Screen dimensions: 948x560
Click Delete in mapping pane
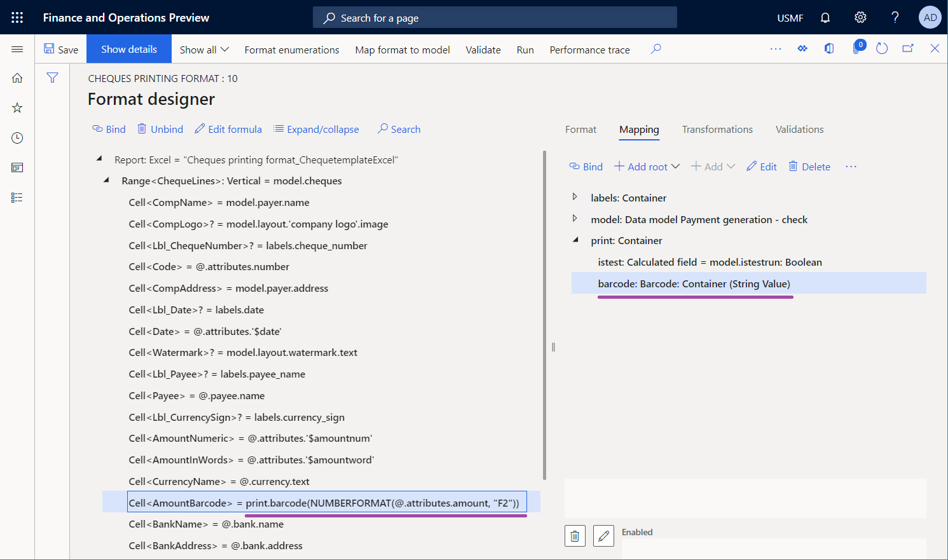809,167
